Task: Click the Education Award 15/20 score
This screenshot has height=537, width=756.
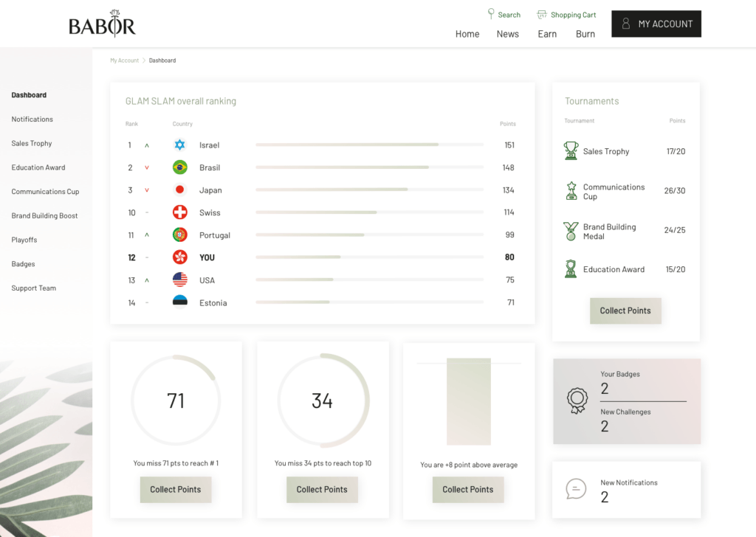Action: (675, 269)
